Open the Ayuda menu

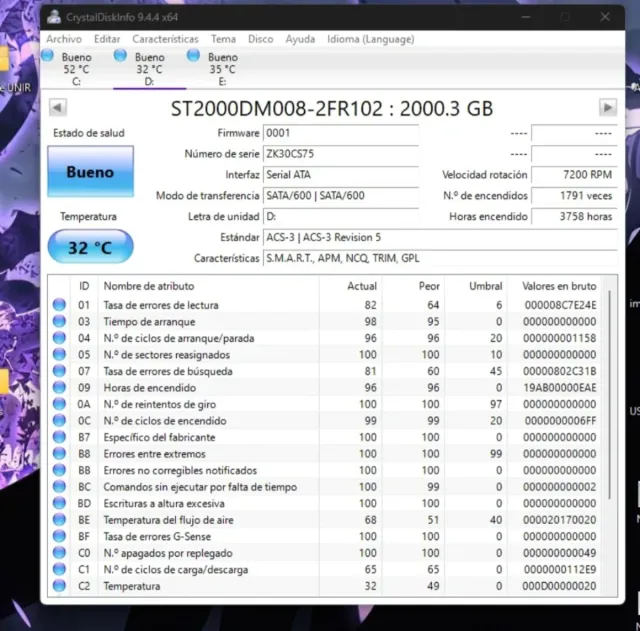coord(300,39)
